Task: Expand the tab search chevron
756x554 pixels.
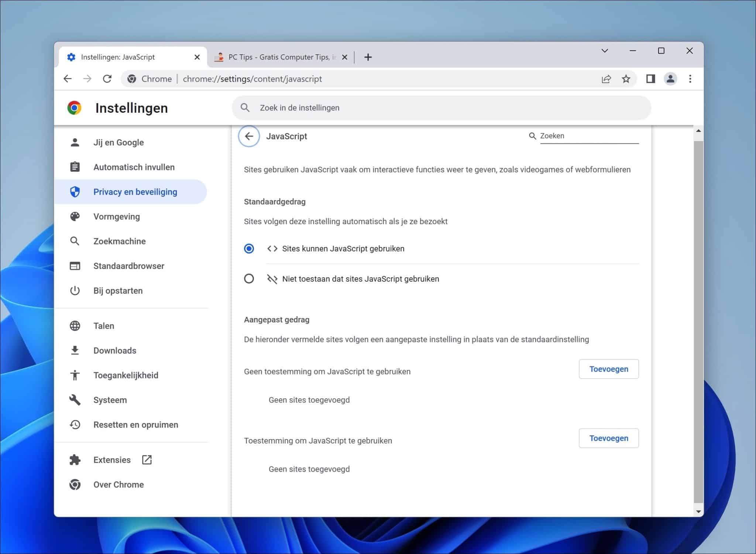Action: [x=605, y=51]
